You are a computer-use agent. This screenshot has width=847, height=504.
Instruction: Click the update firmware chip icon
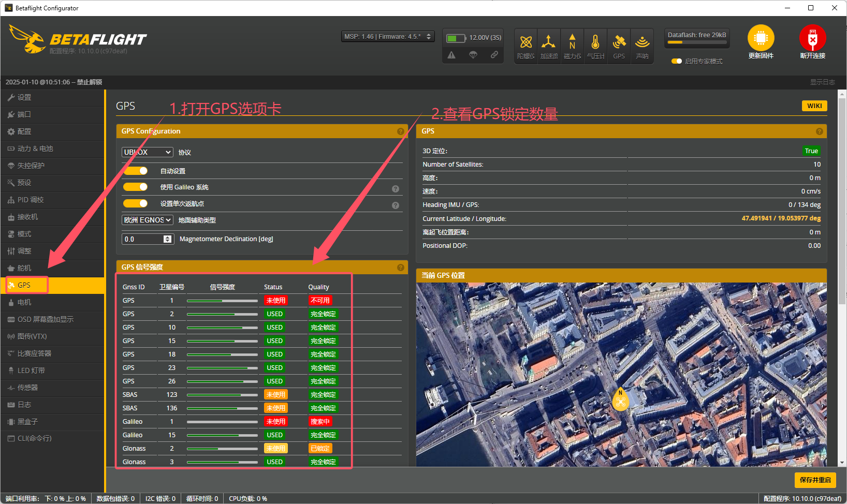[761, 38]
